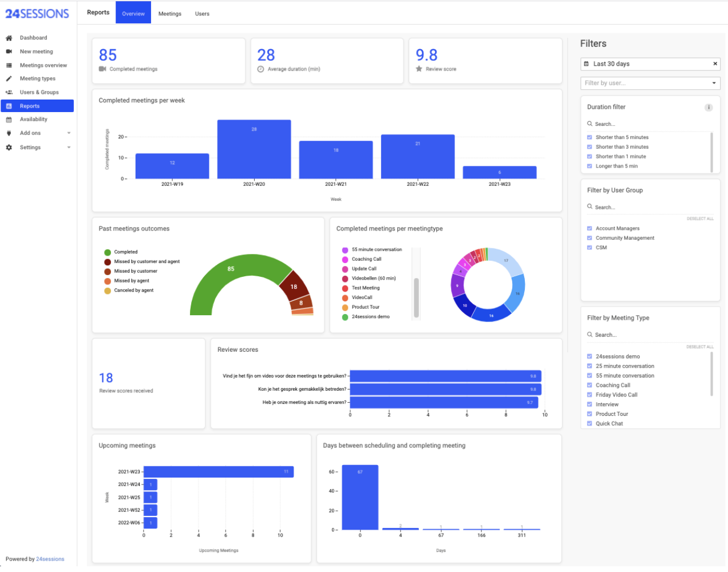Toggle the Account Managers checkbox

coord(589,228)
